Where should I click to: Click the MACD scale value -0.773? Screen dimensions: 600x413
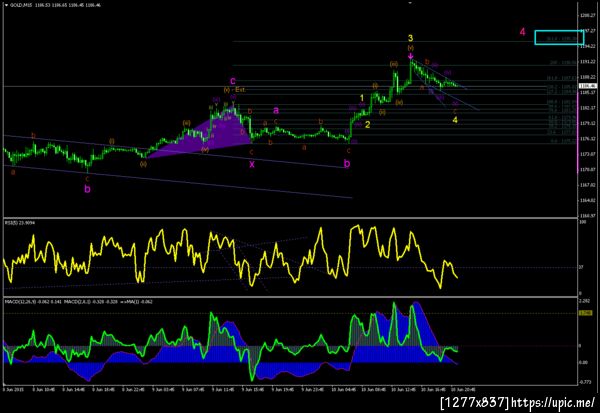click(585, 382)
